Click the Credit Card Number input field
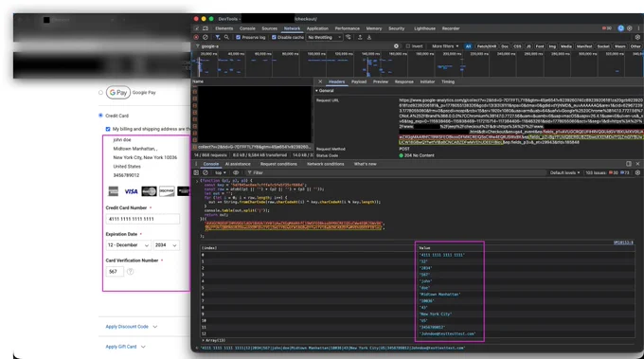Viewport: 644px width, 359px height. 142,219
